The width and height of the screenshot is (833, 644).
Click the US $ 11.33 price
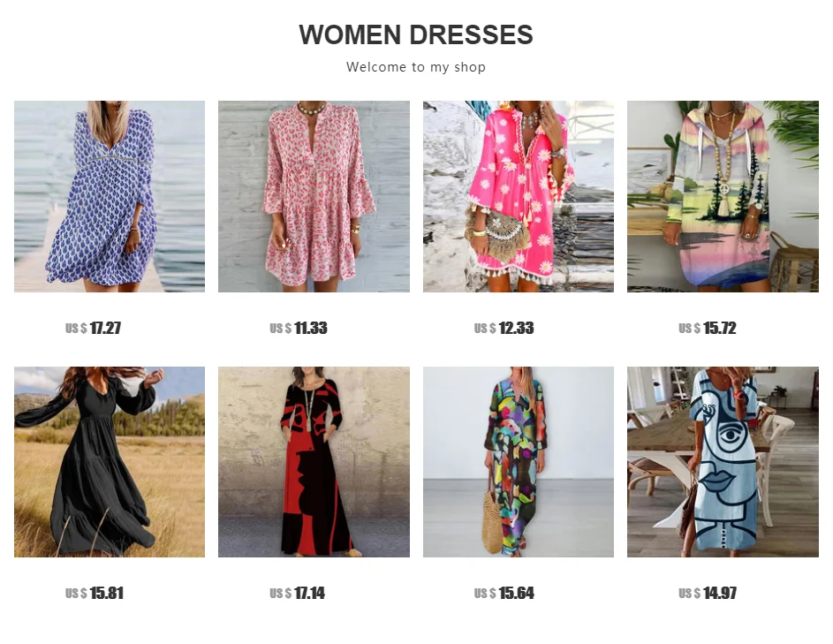click(299, 328)
